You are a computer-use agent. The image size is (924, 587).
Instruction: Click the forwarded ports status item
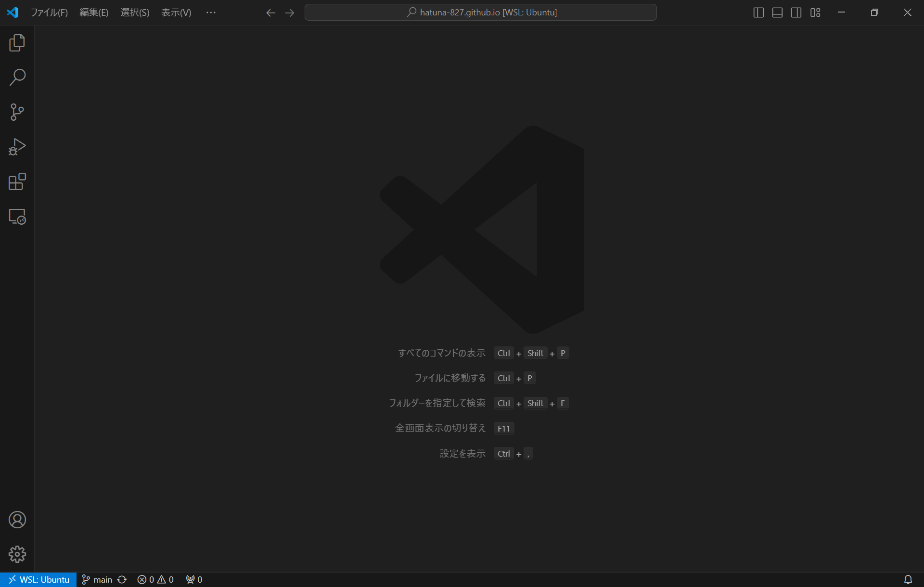(x=194, y=579)
